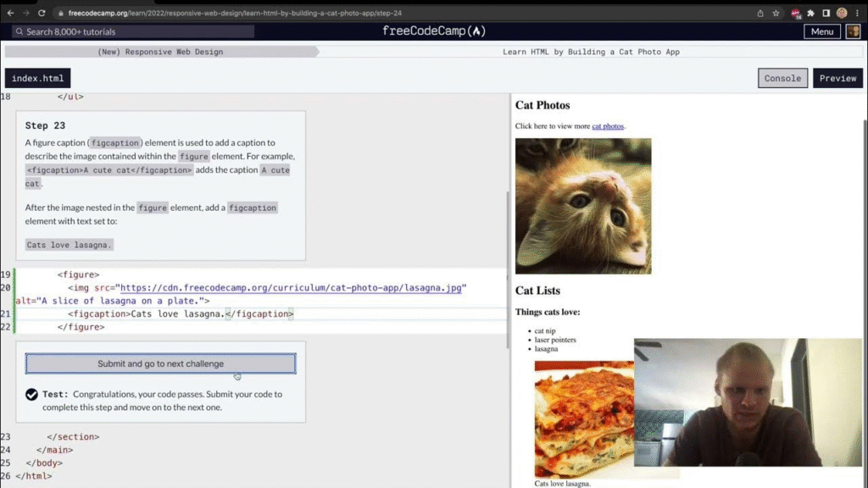Open the freeCodeCamp Menu dropdown

click(821, 31)
